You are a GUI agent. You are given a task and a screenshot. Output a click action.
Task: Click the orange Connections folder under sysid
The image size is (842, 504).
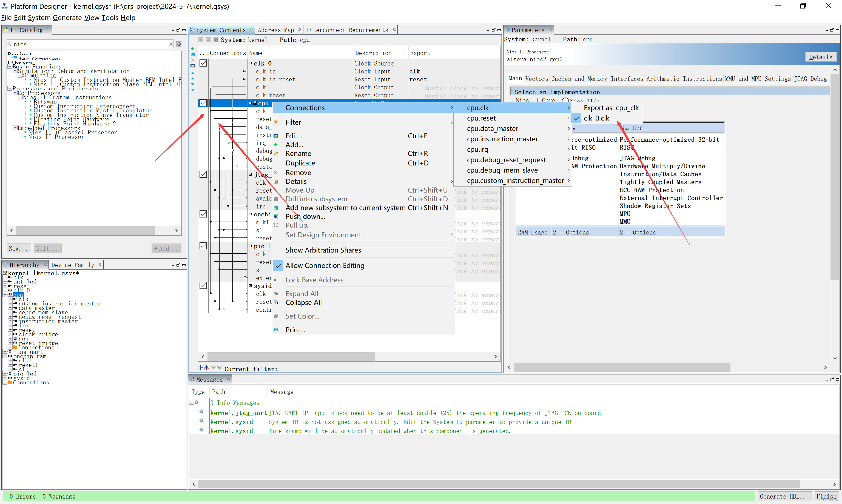click(x=10, y=382)
